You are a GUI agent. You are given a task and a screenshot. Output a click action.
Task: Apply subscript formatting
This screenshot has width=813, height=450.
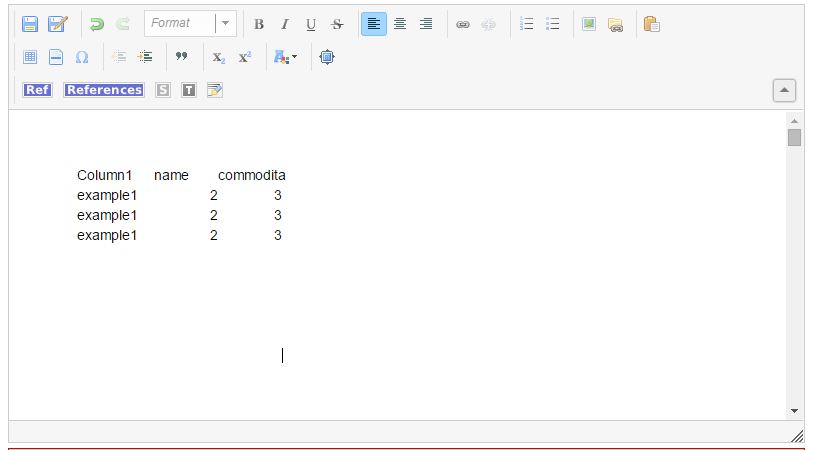click(x=219, y=57)
